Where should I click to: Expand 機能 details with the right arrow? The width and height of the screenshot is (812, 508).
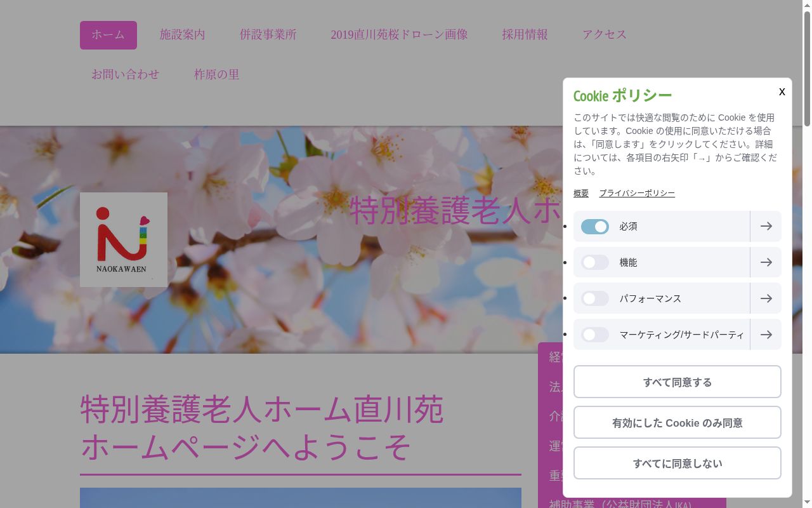(766, 262)
